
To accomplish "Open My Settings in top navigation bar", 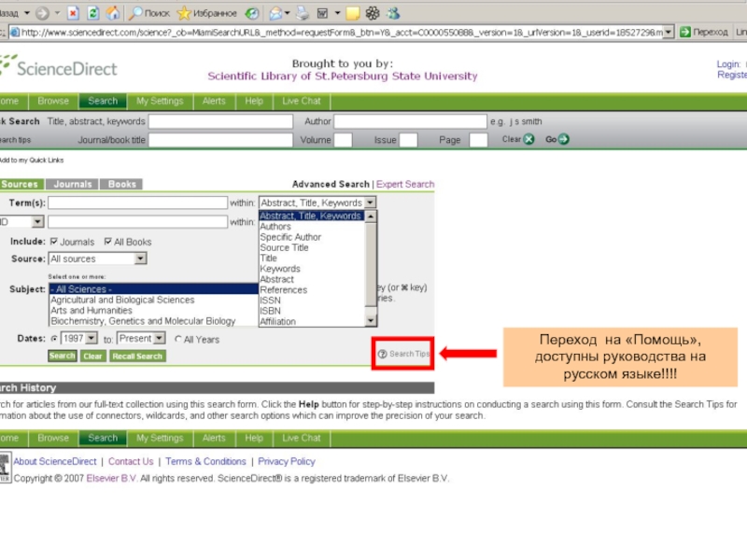I will point(160,102).
